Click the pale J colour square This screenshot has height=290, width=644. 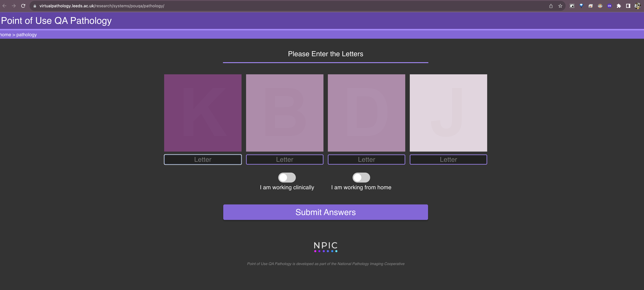click(448, 113)
